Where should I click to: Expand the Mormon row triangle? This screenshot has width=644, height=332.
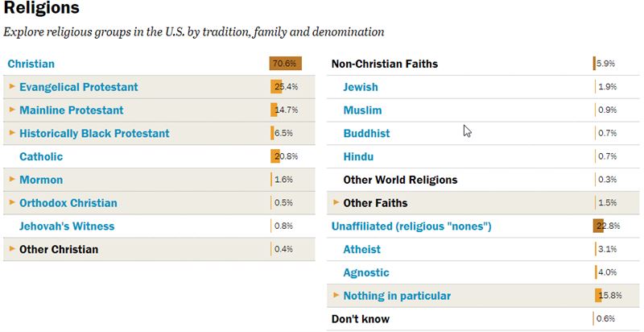point(12,179)
